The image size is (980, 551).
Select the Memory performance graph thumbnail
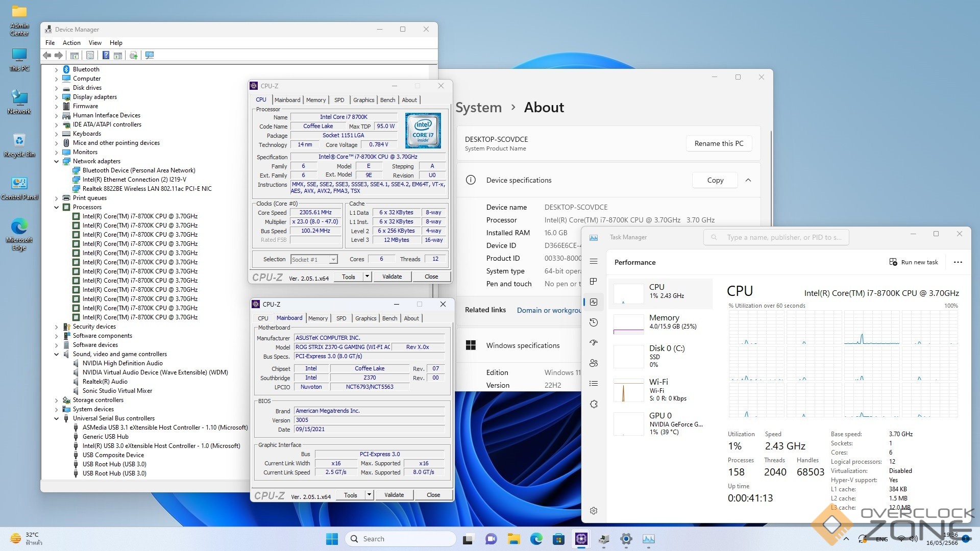click(628, 324)
